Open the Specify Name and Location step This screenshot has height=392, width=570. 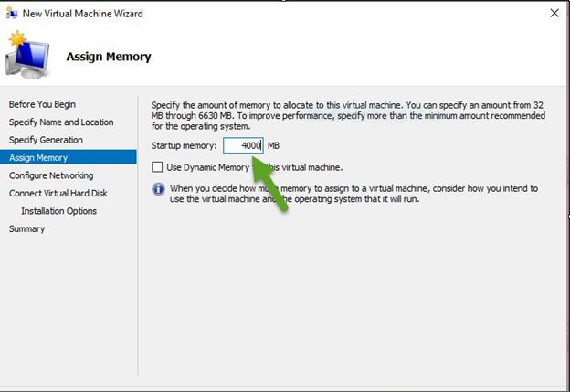tap(61, 122)
